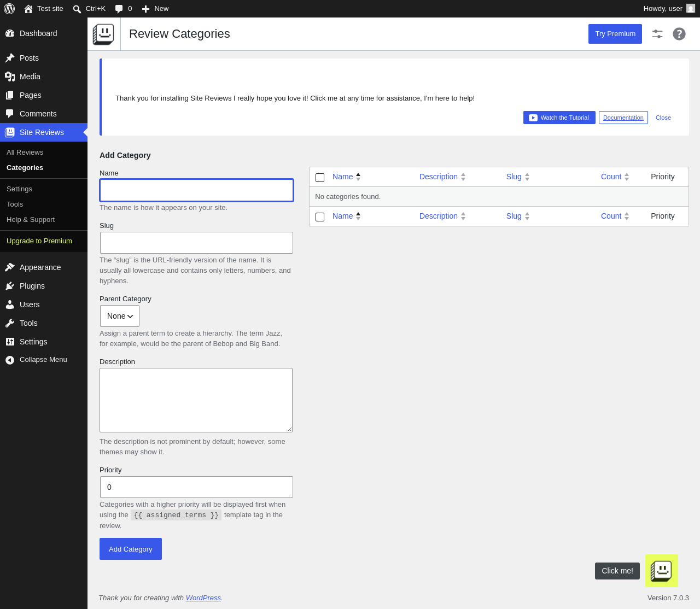Click into the Description textarea
The height and width of the screenshot is (609, 700).
coord(196,400)
